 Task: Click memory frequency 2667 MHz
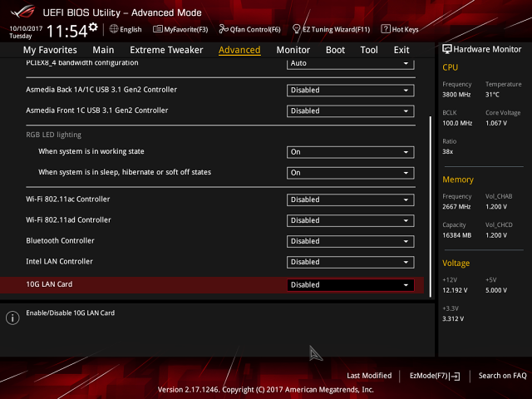coord(456,207)
